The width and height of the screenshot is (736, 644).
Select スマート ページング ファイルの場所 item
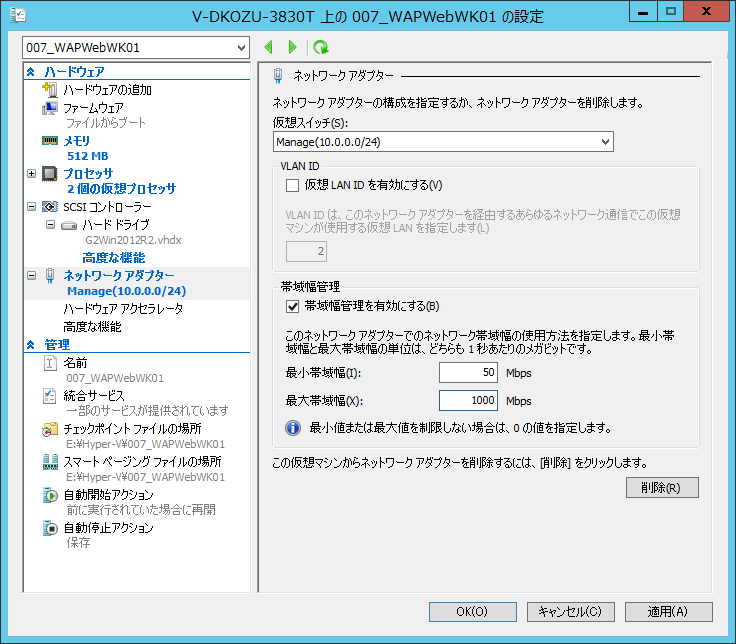[142, 461]
